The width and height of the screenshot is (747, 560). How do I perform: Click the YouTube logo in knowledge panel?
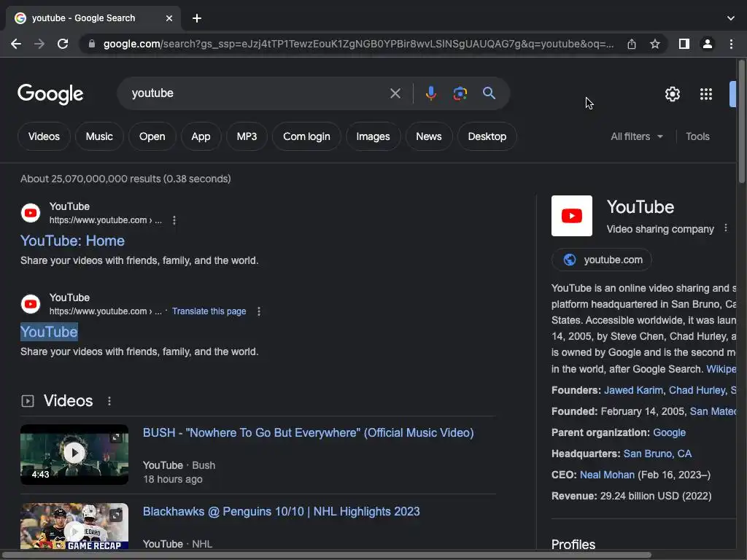(x=572, y=216)
